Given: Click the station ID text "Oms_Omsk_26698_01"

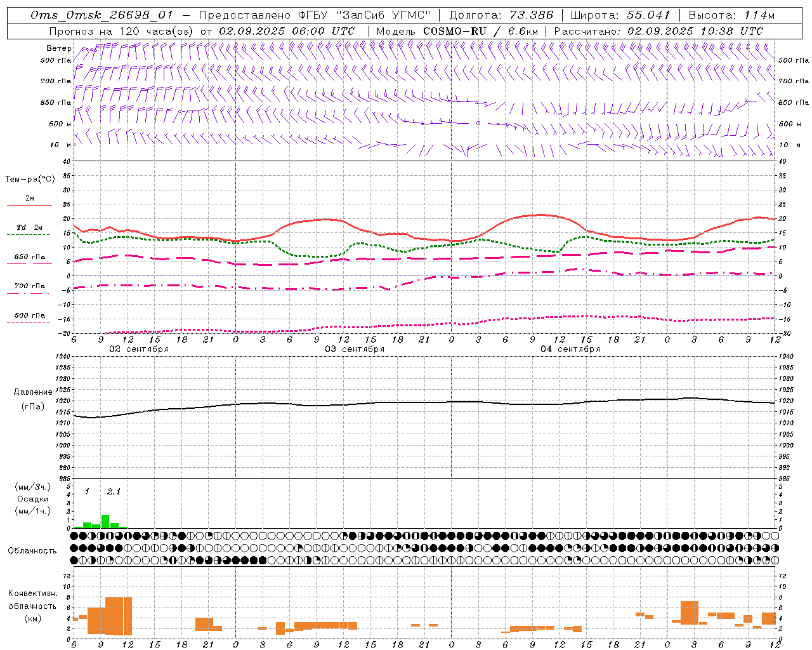Looking at the screenshot, I should (x=102, y=16).
